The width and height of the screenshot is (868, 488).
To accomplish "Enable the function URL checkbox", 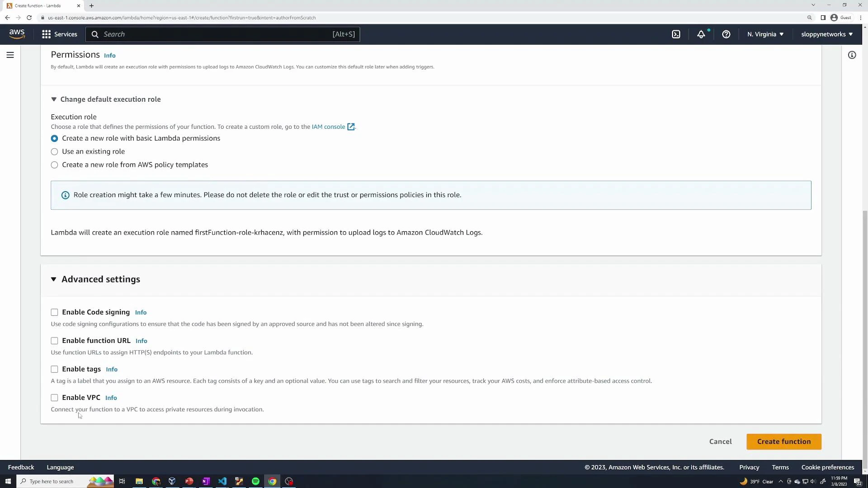I will click(x=54, y=340).
